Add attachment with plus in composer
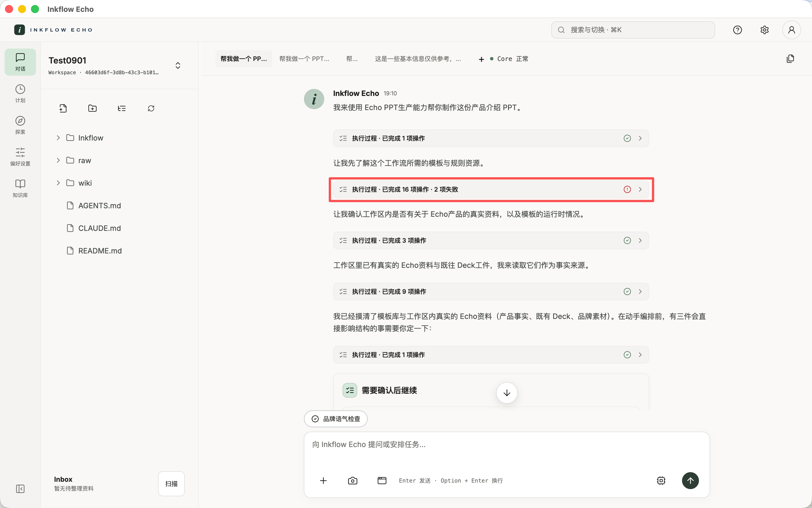Screen dimensions: 812x508 [323, 480]
